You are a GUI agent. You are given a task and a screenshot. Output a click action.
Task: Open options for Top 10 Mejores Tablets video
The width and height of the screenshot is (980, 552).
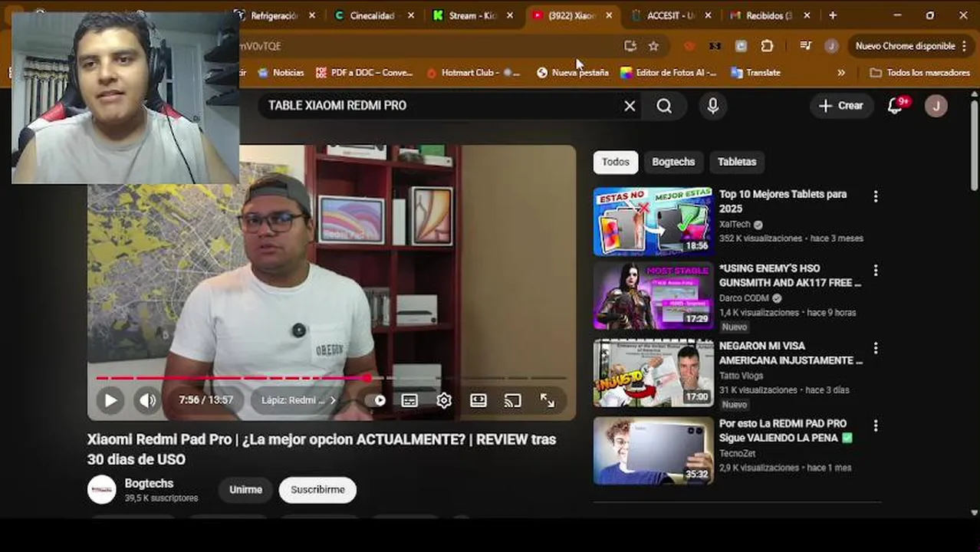click(x=876, y=197)
